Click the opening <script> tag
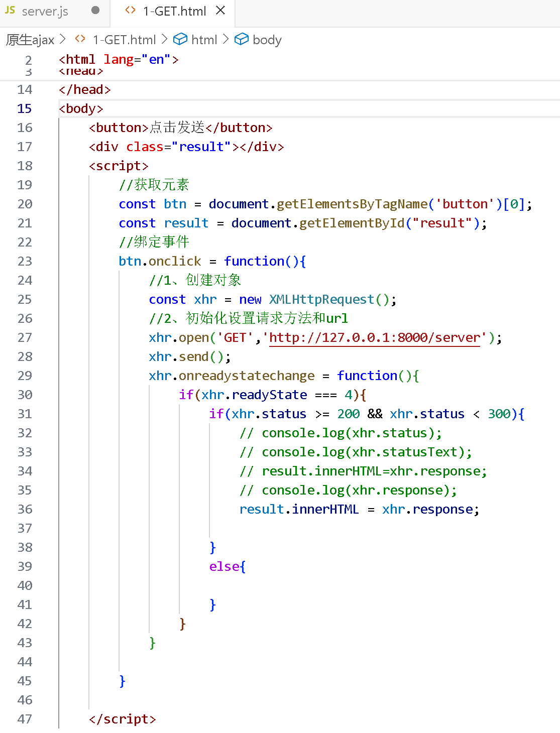 (x=119, y=166)
